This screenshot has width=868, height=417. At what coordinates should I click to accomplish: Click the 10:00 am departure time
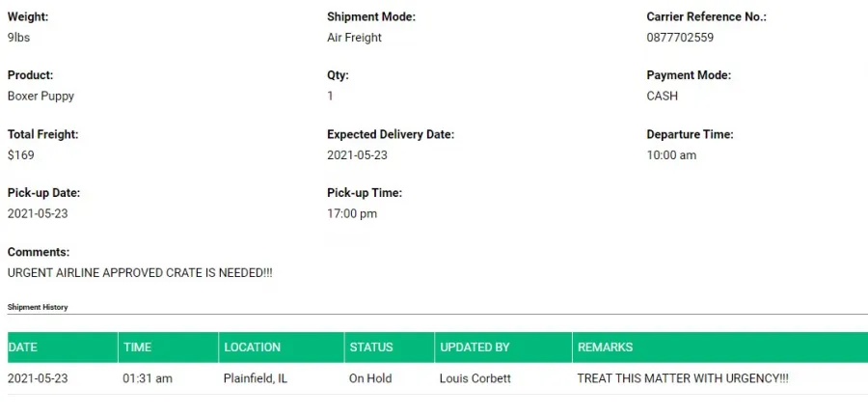[x=671, y=155]
